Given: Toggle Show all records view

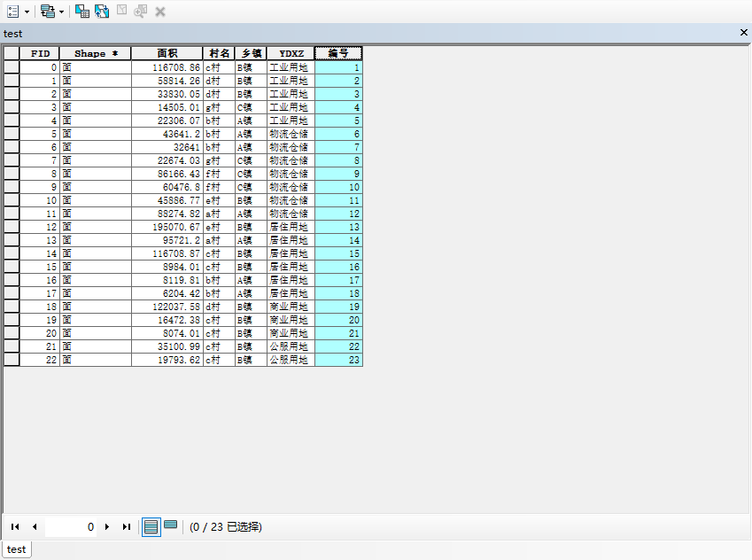Looking at the screenshot, I should coord(151,526).
